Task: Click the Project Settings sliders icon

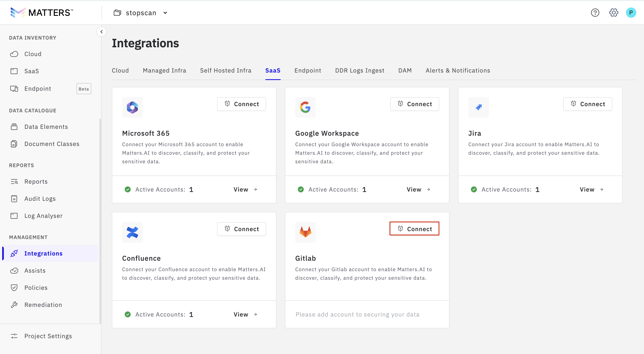Action: 14,336
